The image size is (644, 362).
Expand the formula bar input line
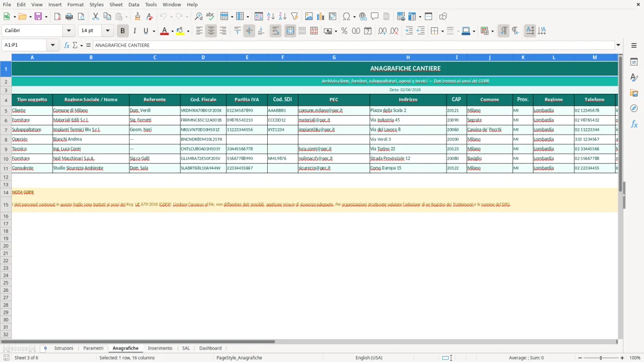pyautogui.click(x=618, y=46)
